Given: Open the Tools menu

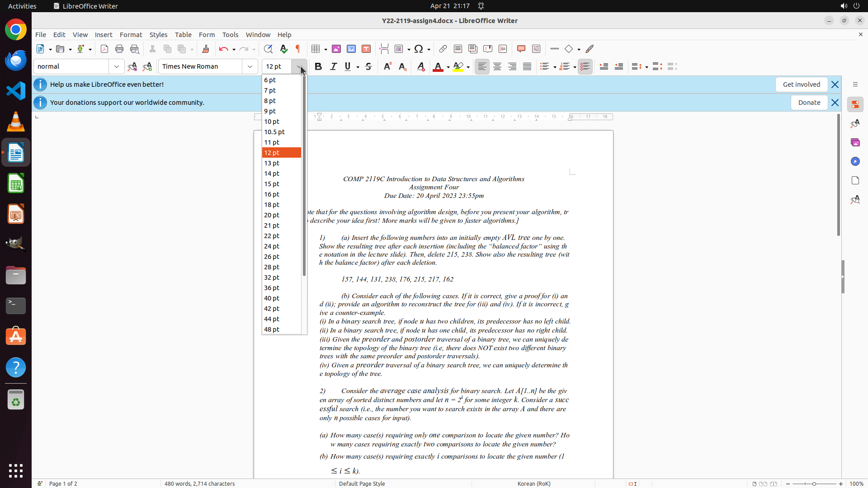Looking at the screenshot, I should click(230, 34).
